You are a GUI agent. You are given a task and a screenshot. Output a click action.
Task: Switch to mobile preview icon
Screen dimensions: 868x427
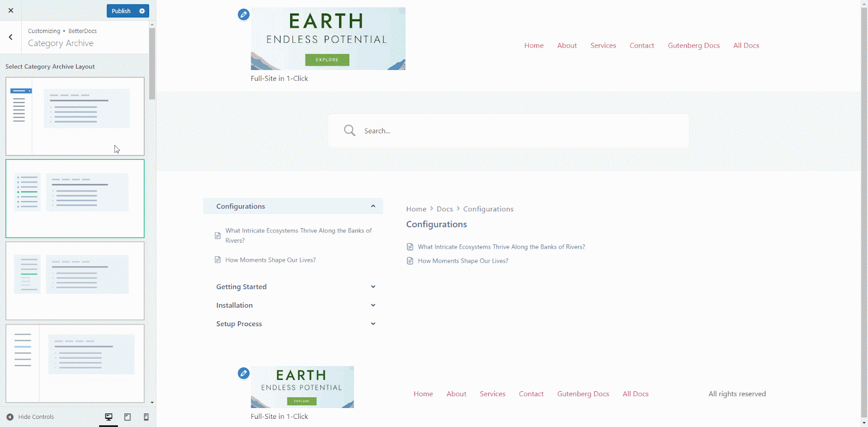(x=146, y=417)
